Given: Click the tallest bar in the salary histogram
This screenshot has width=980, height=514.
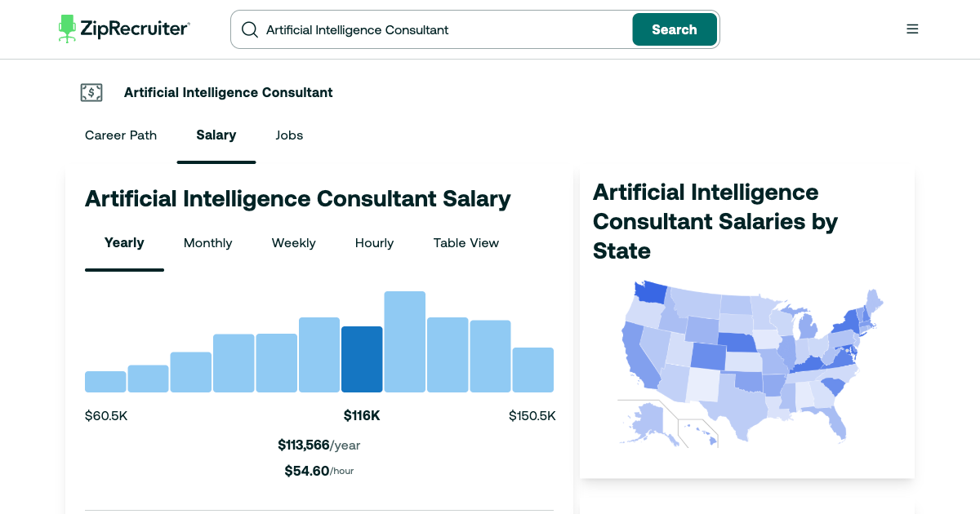Looking at the screenshot, I should (404, 341).
